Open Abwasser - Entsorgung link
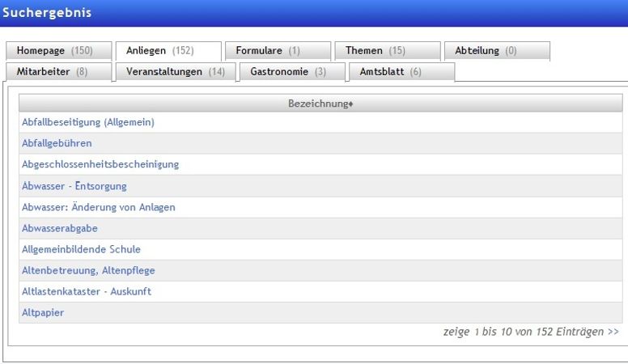The image size is (628, 364). 74,186
